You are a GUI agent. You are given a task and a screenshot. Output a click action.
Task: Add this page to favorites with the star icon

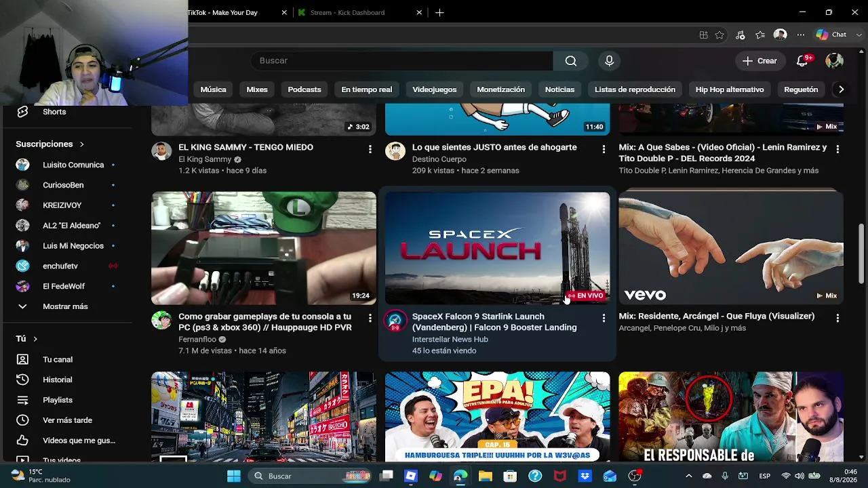pos(719,35)
